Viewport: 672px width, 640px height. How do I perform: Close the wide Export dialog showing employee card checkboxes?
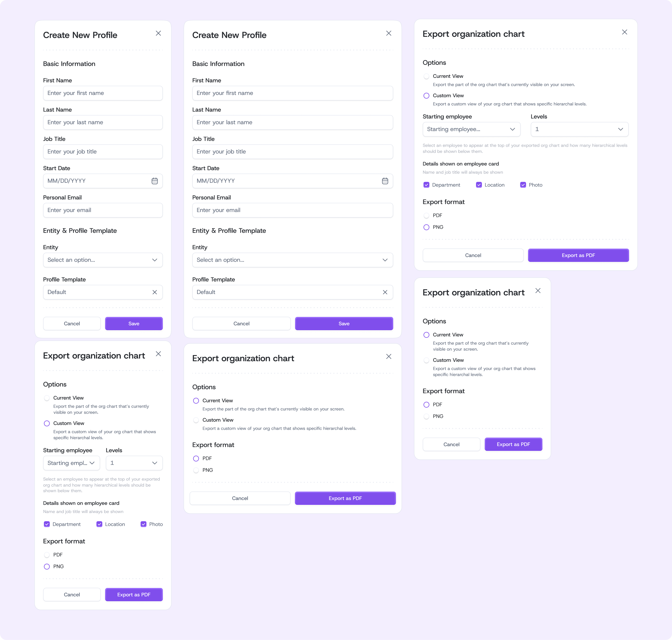coord(624,32)
